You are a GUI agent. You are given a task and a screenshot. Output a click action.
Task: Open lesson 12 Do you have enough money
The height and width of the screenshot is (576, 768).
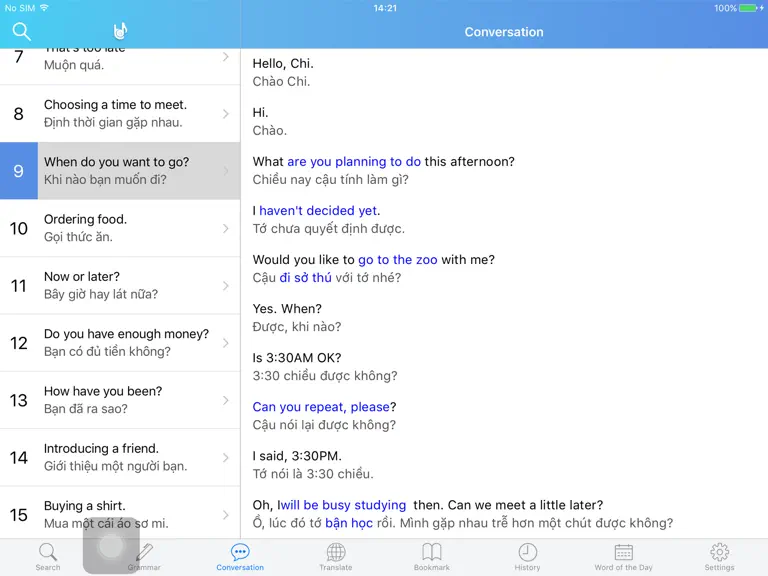pos(120,343)
